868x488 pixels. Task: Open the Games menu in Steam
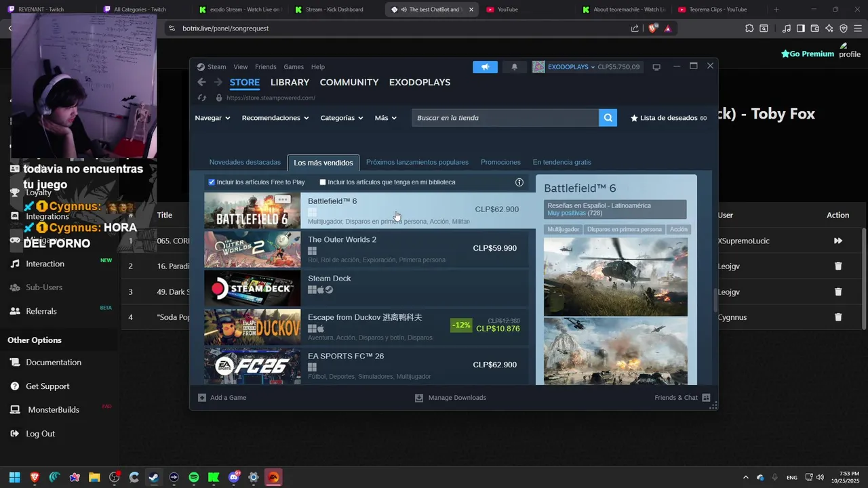[294, 67]
